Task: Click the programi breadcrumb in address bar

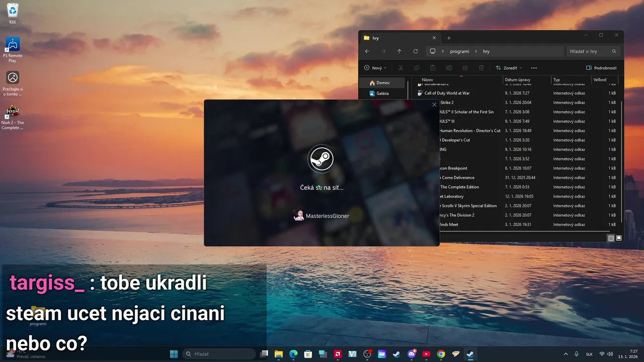Action: coord(459,51)
